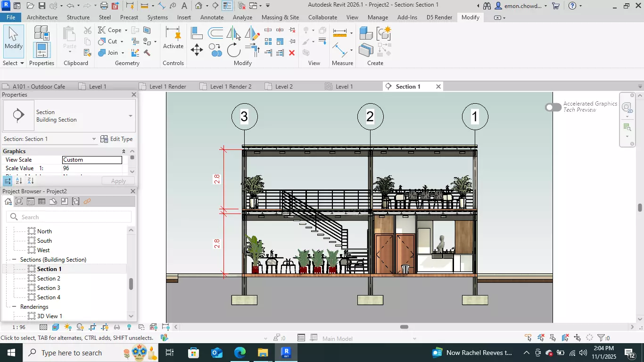Image resolution: width=644 pixels, height=362 pixels.
Task: Save the project with the Save icon
Action: [42, 6]
